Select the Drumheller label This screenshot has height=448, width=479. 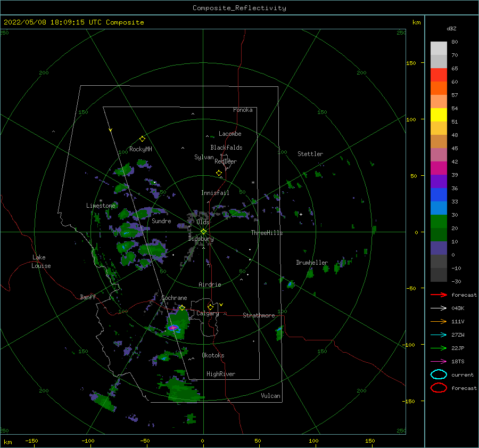coord(312,263)
